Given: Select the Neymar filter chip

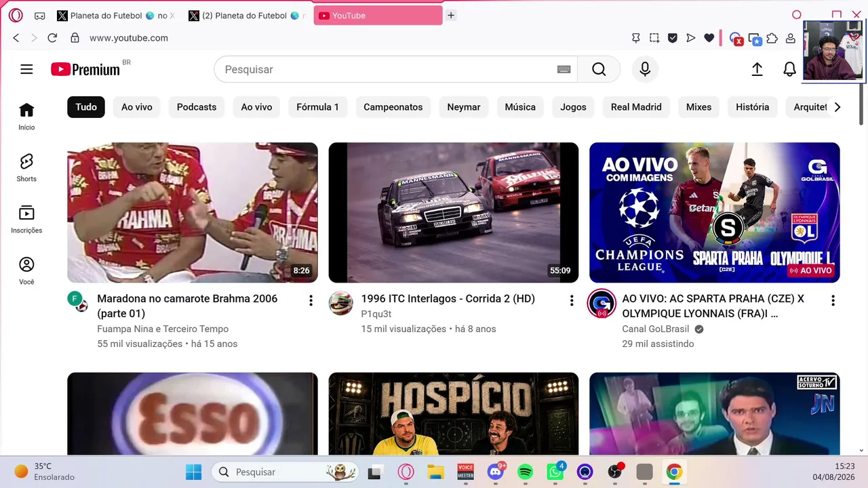Looking at the screenshot, I should coord(464,107).
